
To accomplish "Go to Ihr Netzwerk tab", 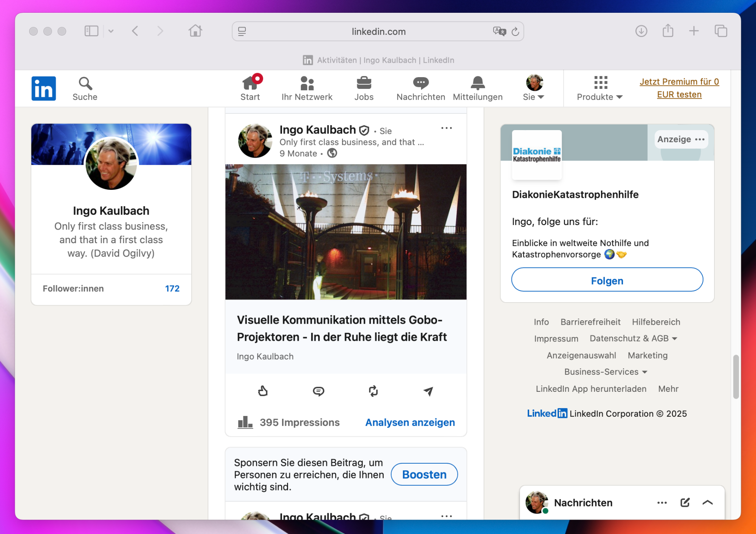I will click(307, 88).
